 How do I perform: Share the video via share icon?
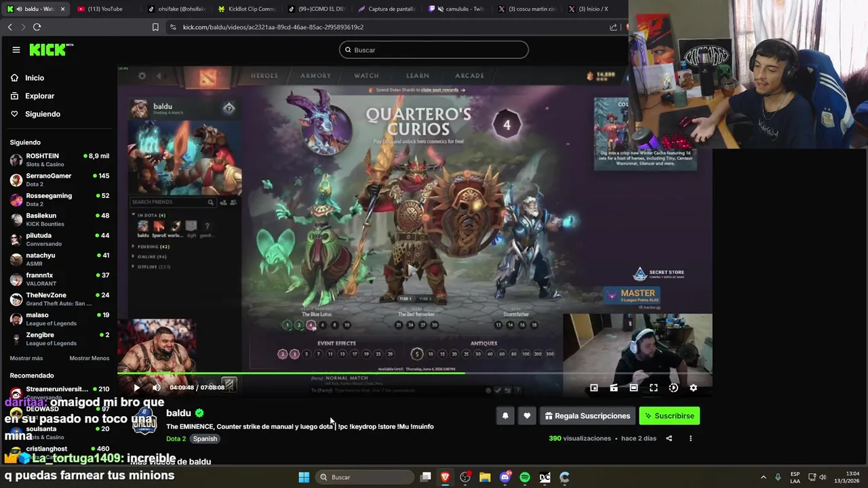coord(669,439)
